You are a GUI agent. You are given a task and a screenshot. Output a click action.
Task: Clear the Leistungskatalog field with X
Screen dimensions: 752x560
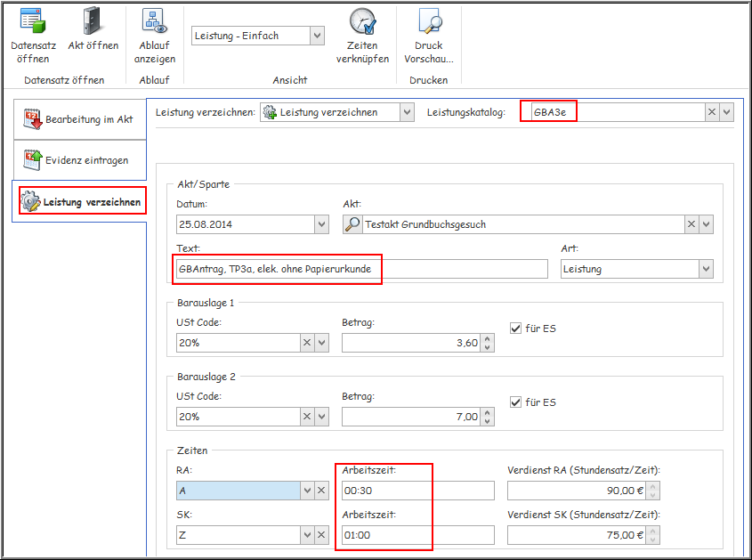coord(711,112)
